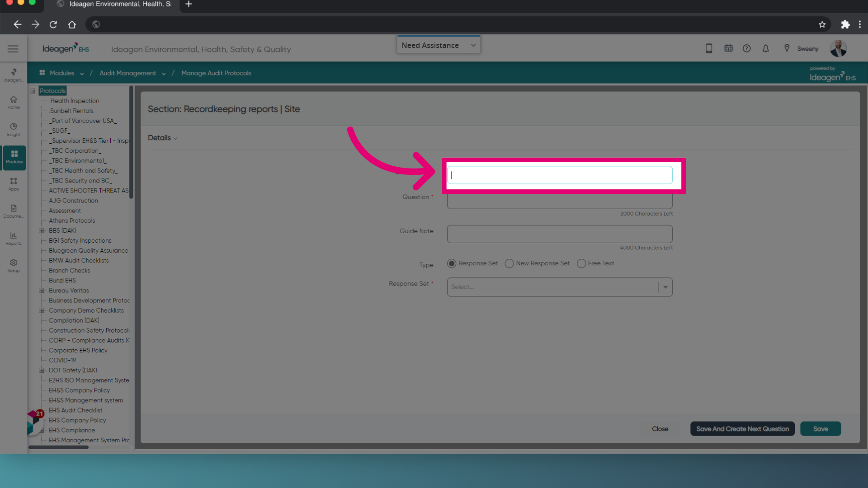Reload the page with refresh icon
The width and height of the screenshot is (868, 488).
coord(53,24)
